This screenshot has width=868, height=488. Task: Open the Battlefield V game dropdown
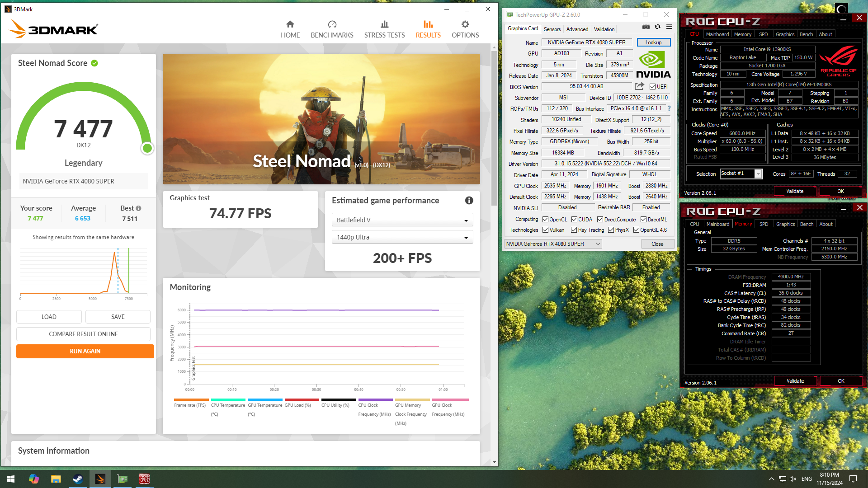click(x=402, y=220)
